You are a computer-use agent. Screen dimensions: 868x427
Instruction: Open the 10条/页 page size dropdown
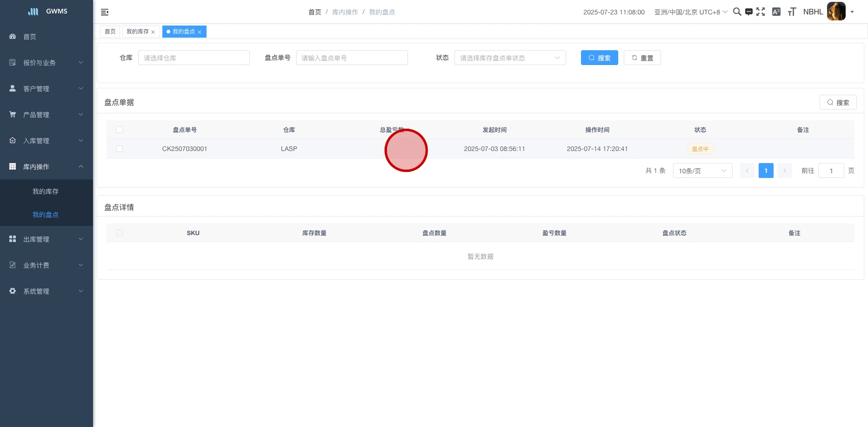tap(702, 171)
